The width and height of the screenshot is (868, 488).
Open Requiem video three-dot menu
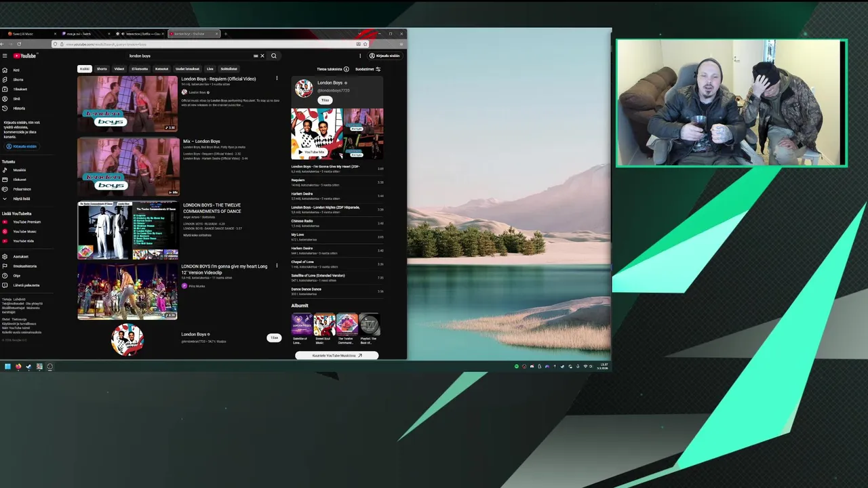coord(277,79)
